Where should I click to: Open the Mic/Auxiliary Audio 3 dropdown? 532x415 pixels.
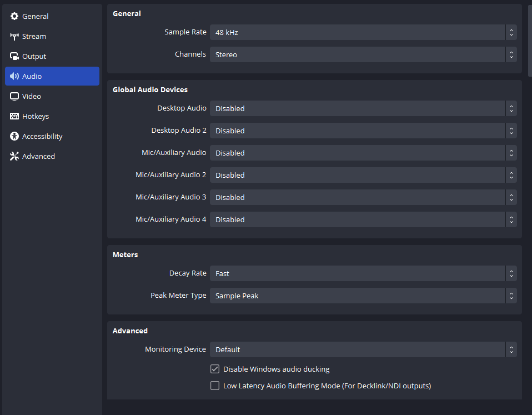coord(363,197)
